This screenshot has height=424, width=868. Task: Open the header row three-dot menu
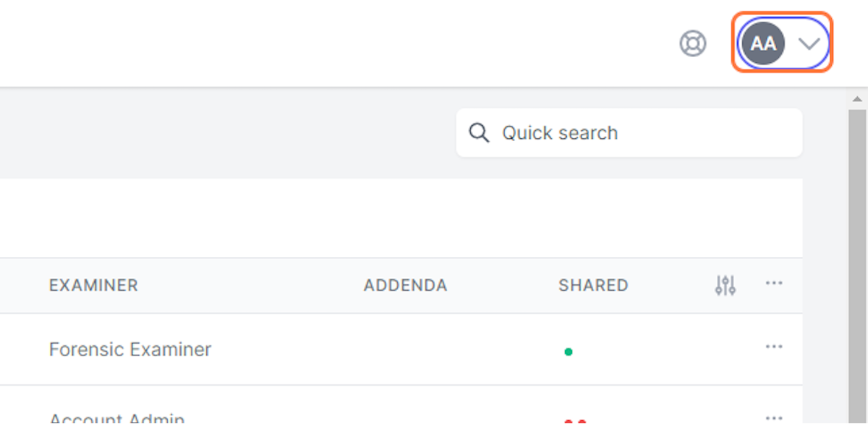(x=774, y=283)
